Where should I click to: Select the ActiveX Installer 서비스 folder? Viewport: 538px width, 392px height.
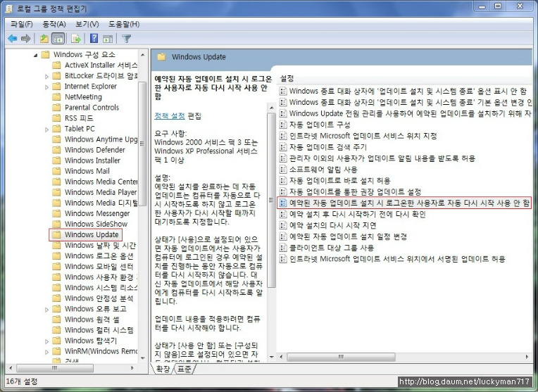(94, 65)
